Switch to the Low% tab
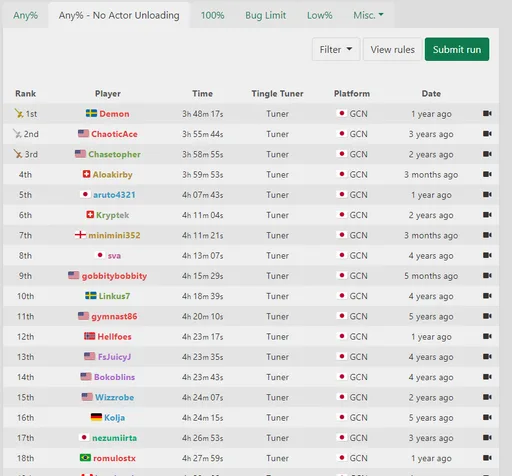The width and height of the screenshot is (512, 476). (319, 15)
